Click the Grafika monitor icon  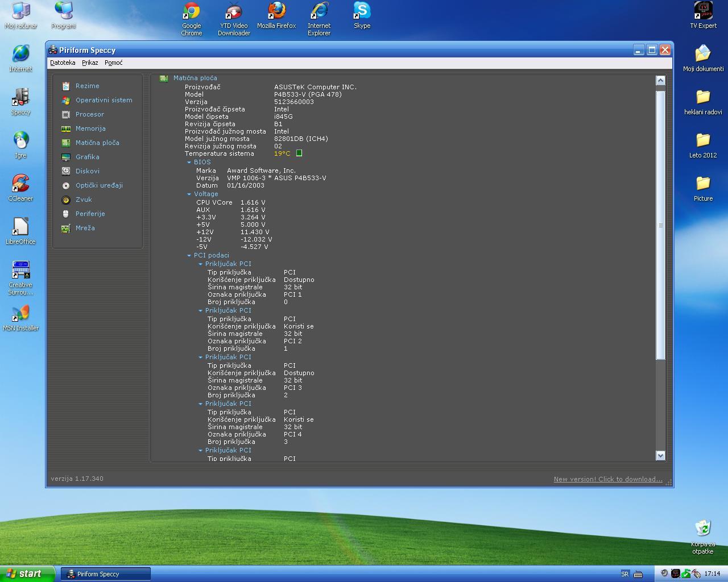tap(66, 157)
